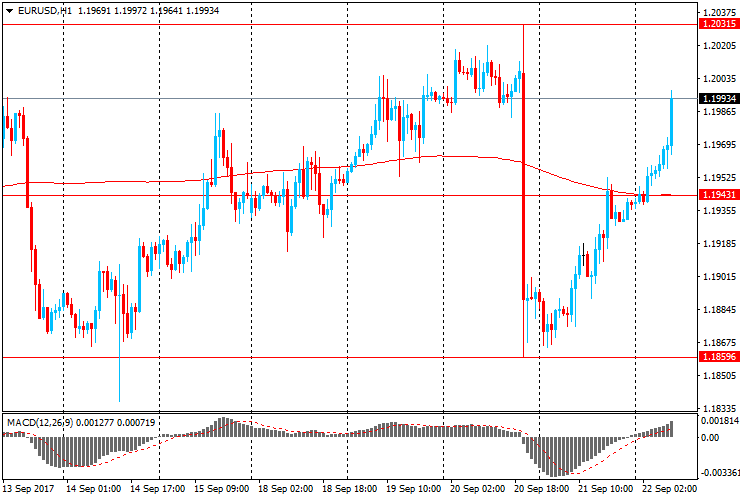Click the 19 Sep 10:00 time label
Screen dimensions: 740x500
[x=414, y=489]
